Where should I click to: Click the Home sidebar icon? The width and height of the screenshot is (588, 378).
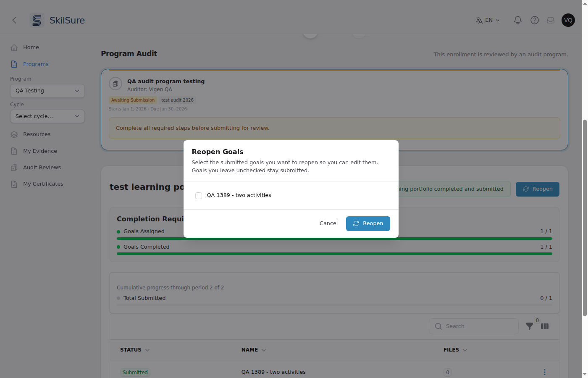pyautogui.click(x=14, y=47)
